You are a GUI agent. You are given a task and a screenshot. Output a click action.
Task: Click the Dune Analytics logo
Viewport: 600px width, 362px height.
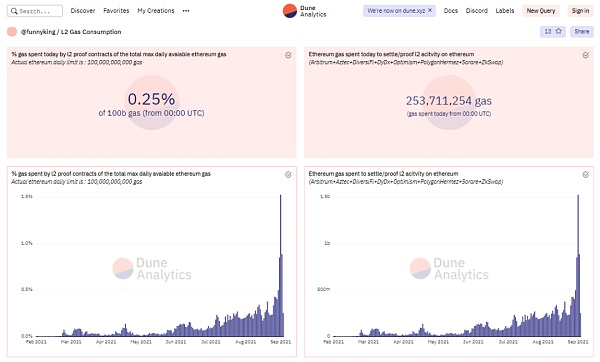pyautogui.click(x=304, y=11)
